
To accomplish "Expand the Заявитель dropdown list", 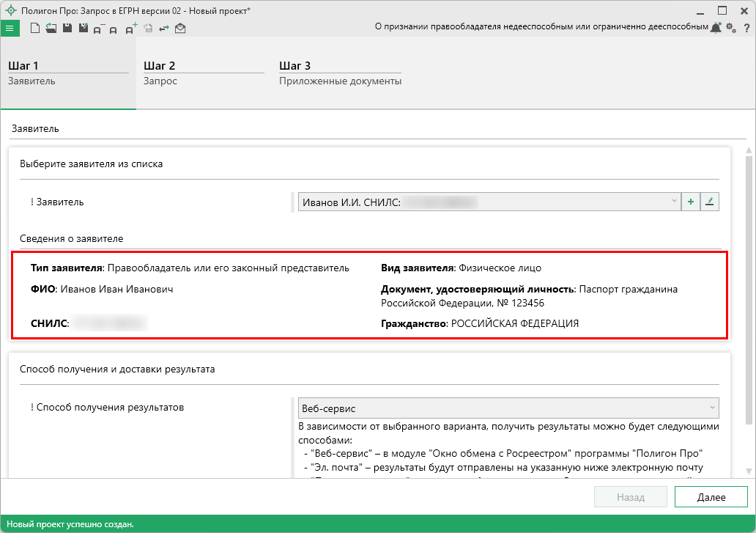I will coord(674,202).
